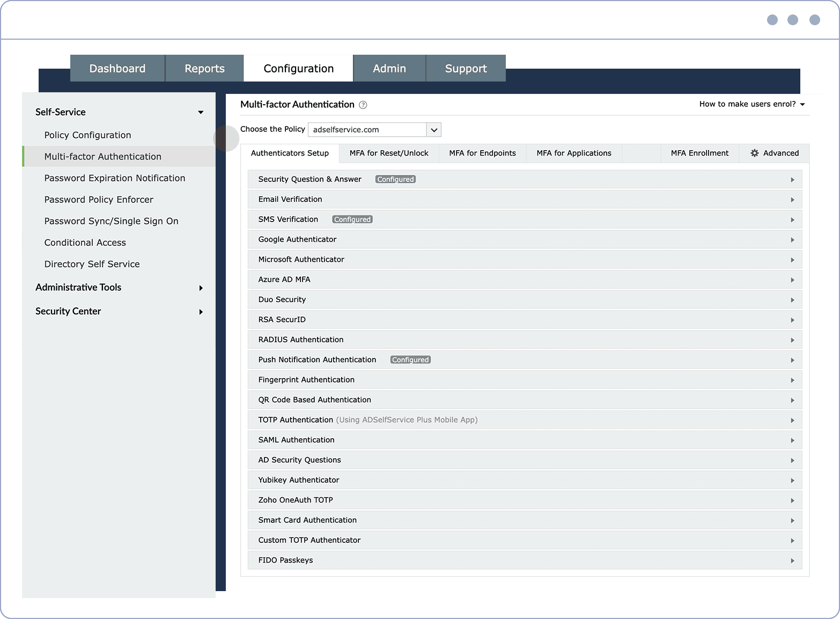
Task: Open Directory Self Service
Action: (x=92, y=264)
